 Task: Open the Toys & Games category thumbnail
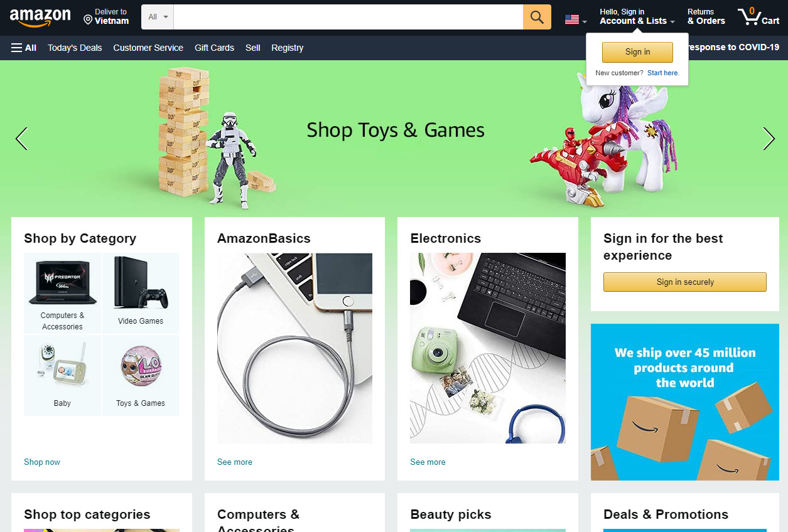click(x=141, y=375)
